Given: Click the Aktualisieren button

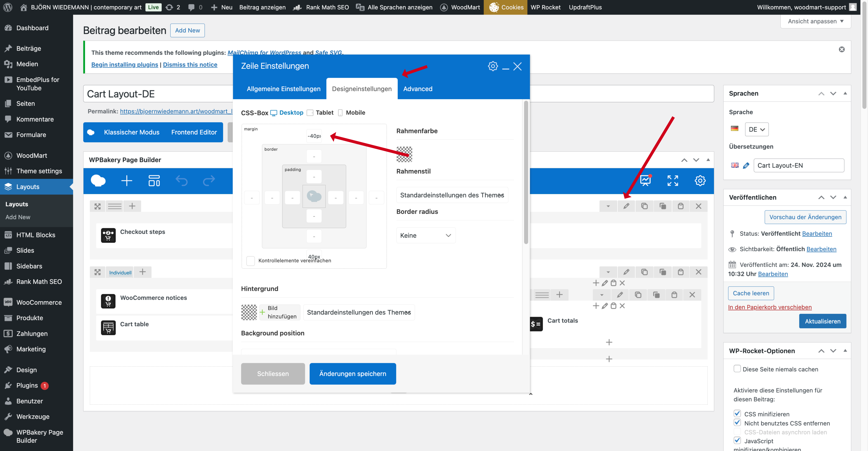Looking at the screenshot, I should pyautogui.click(x=823, y=321).
